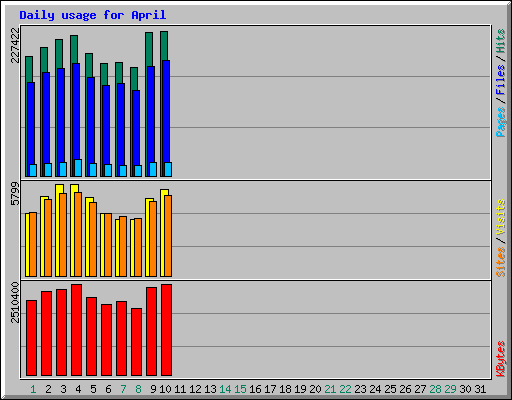
Task: Click the red 'KBytes' legend label
Action: point(501,359)
